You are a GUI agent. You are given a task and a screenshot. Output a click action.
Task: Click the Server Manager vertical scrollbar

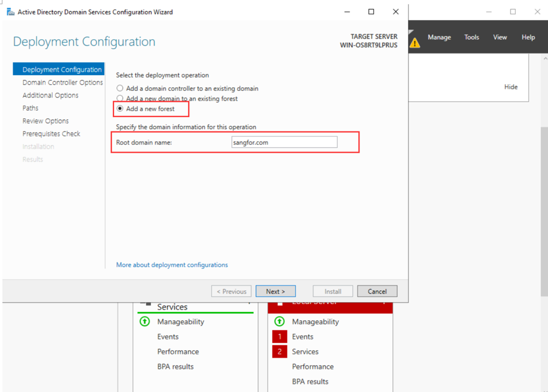point(544,182)
